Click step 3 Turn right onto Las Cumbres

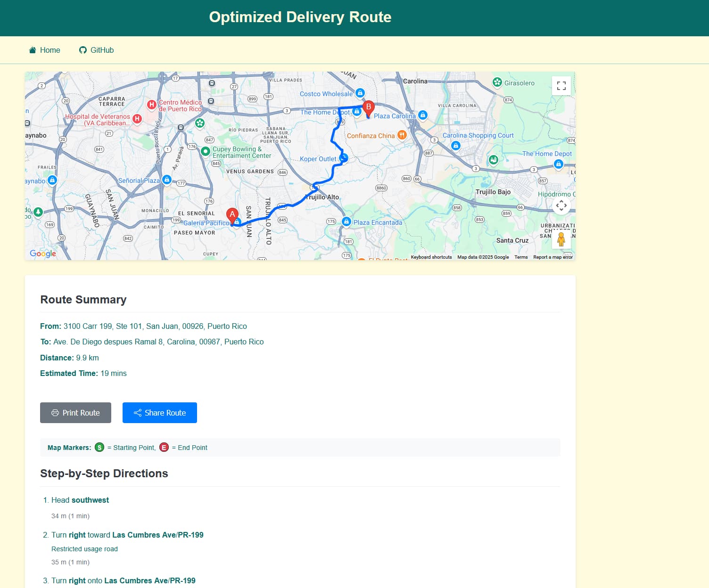point(124,580)
